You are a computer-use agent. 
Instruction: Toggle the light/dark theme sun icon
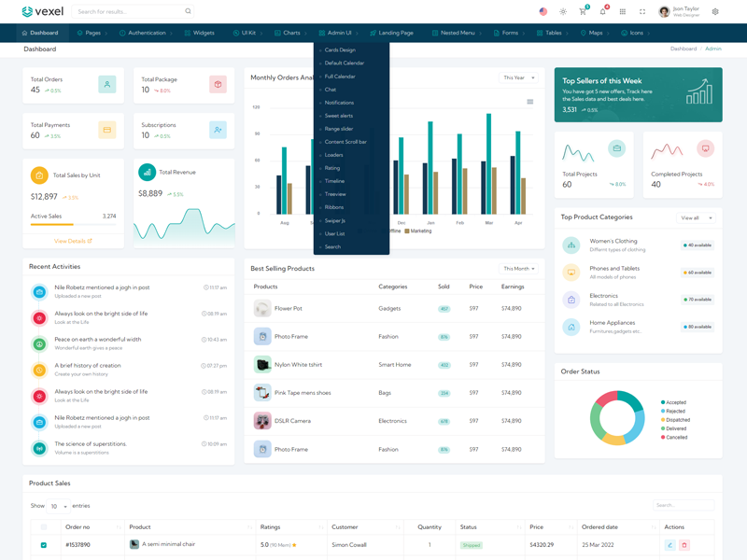pos(563,12)
